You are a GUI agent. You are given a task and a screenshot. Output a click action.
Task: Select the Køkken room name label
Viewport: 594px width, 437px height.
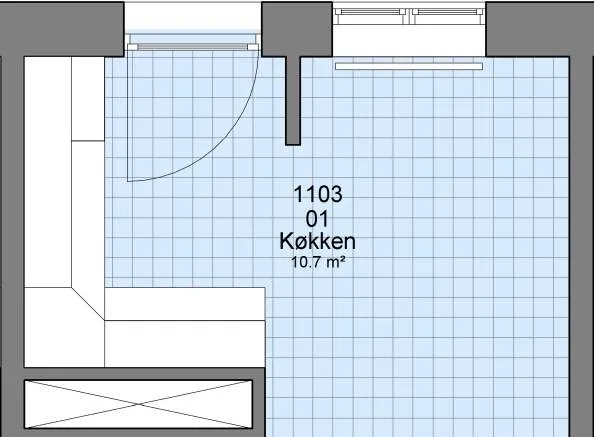317,241
